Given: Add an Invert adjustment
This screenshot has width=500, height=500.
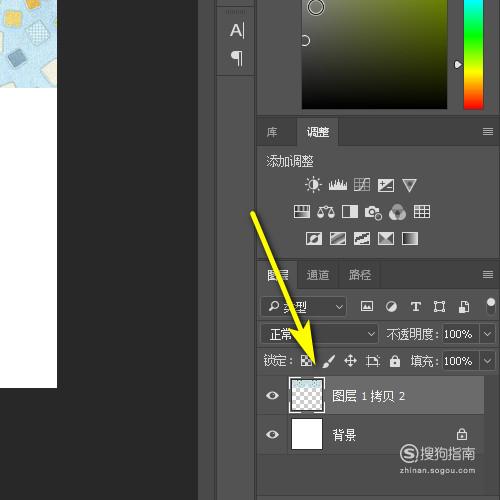Looking at the screenshot, I should click(314, 239).
